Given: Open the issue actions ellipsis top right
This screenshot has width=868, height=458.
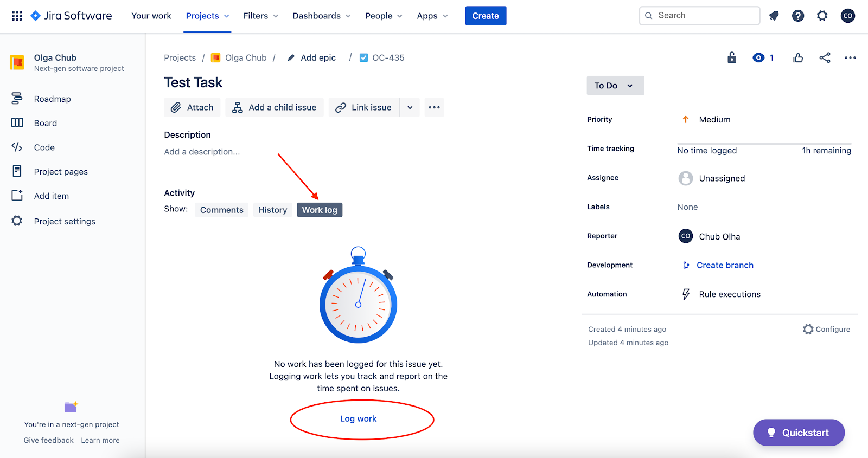Looking at the screenshot, I should 850,57.
